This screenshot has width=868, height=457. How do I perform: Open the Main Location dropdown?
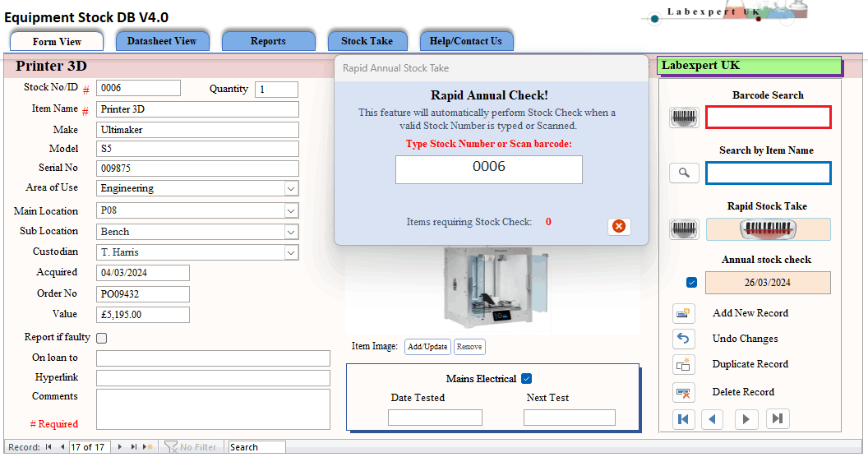(291, 211)
